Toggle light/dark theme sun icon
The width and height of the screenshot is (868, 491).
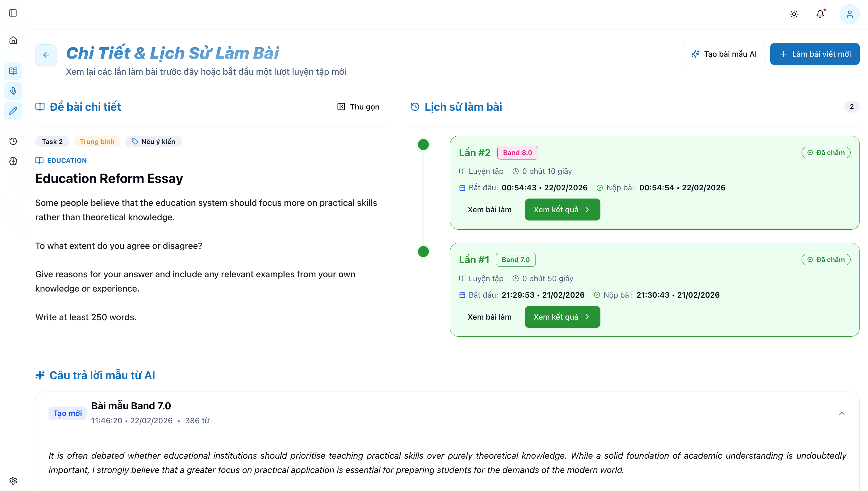point(794,14)
